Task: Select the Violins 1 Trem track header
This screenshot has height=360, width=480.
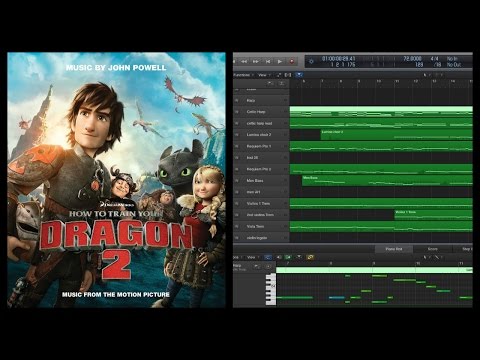Action: pos(261,203)
